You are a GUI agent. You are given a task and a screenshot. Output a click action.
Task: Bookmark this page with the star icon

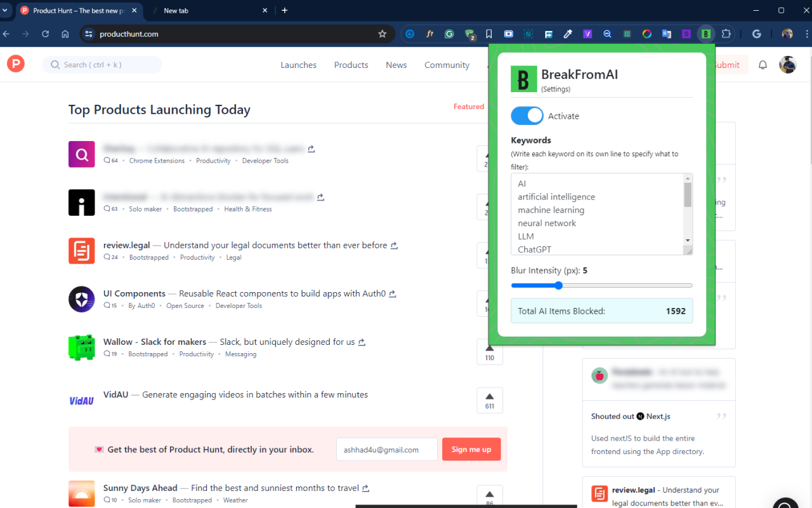382,34
